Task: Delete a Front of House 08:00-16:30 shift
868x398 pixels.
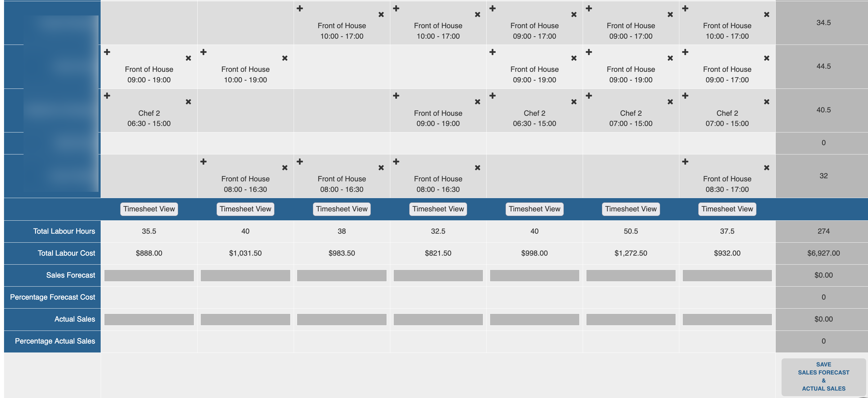Action: 285,167
